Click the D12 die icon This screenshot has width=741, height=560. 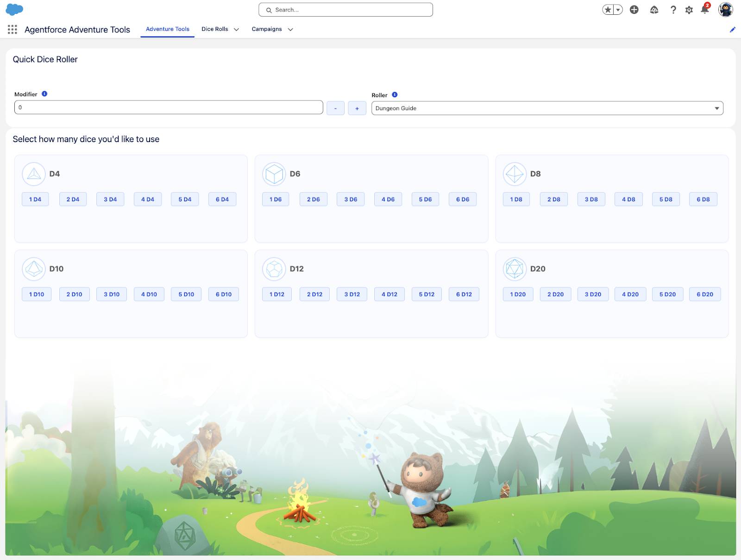click(x=274, y=268)
